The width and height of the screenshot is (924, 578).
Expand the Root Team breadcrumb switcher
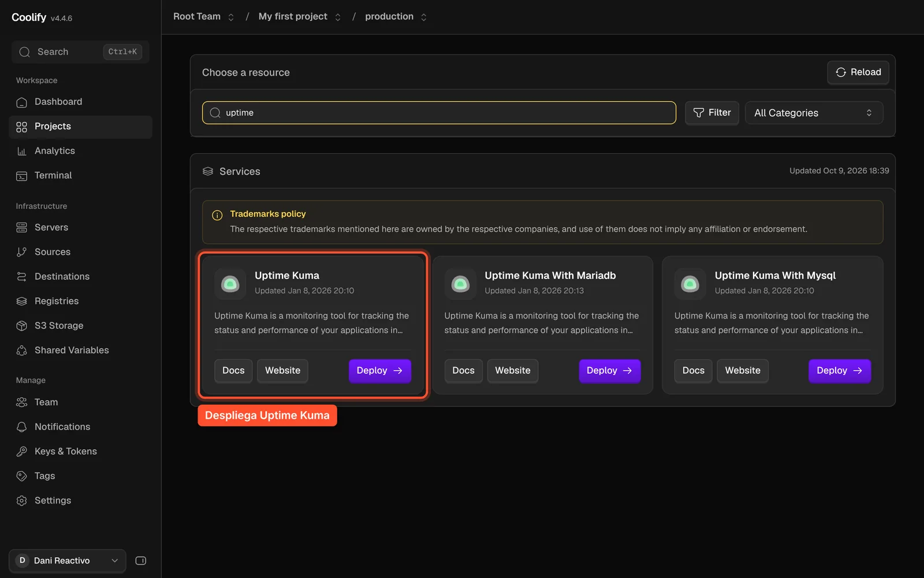click(231, 17)
